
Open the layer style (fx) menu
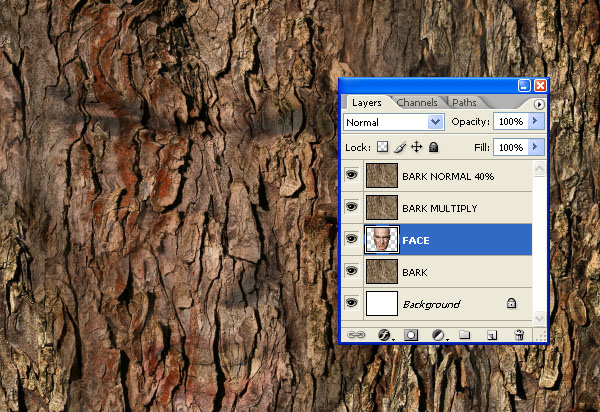[384, 335]
